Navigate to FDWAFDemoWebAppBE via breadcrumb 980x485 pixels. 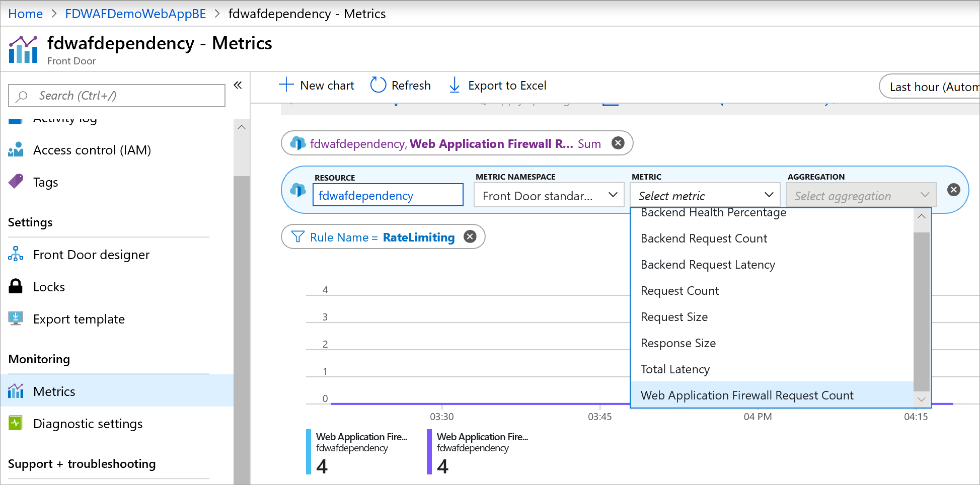(x=135, y=14)
